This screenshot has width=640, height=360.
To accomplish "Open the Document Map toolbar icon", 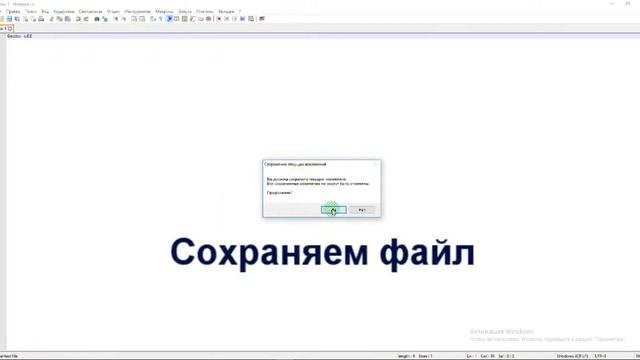I will pyautogui.click(x=184, y=19).
